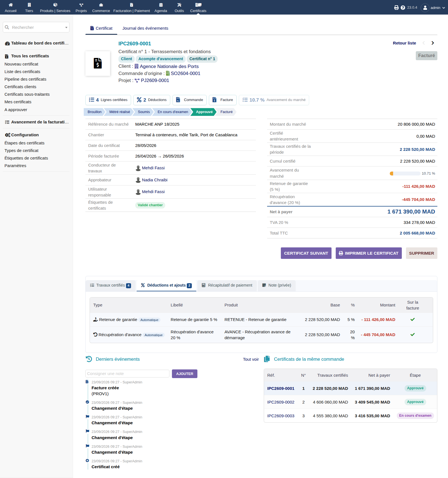
Task: Open the Outils tools menu icon
Action: (x=179, y=5)
